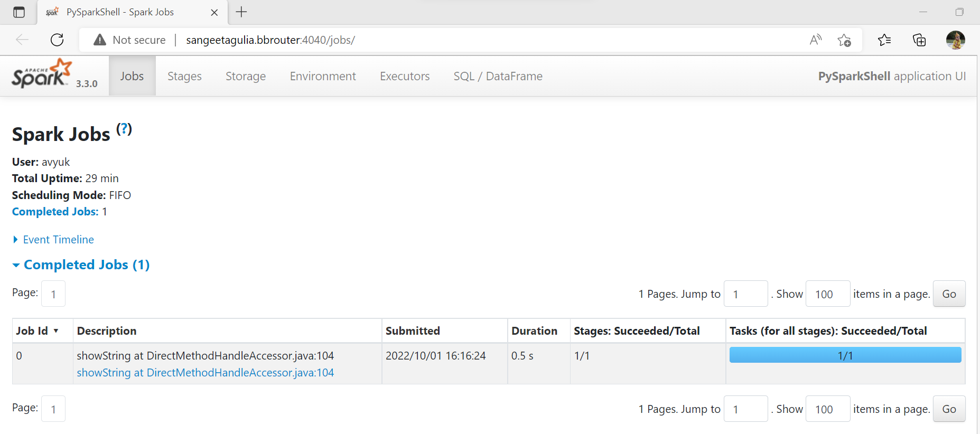Click the User: avyuk text
Screen dimensions: 980x434
pyautogui.click(x=41, y=162)
